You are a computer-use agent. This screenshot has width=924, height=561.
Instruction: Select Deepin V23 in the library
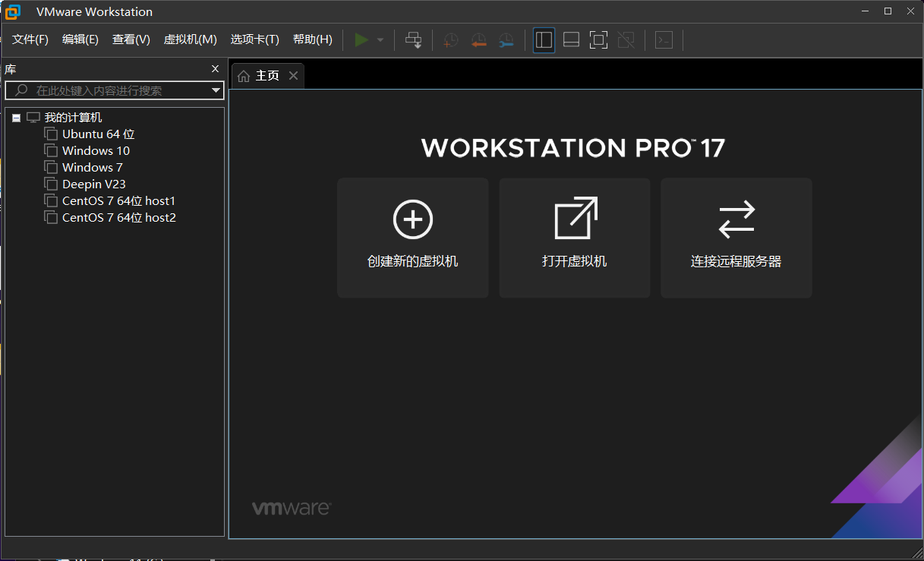coord(93,184)
